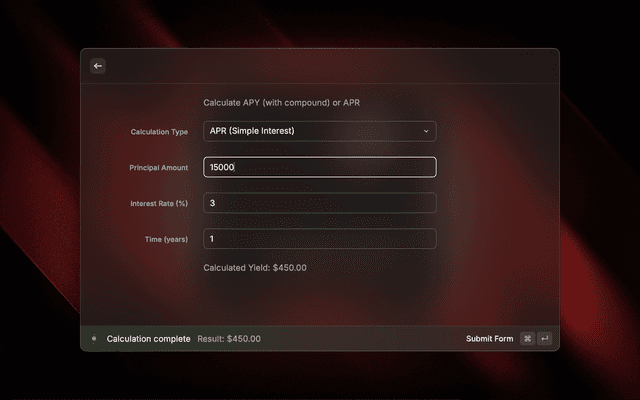Click the Principal Amount label
The width and height of the screenshot is (640, 400).
point(159,168)
